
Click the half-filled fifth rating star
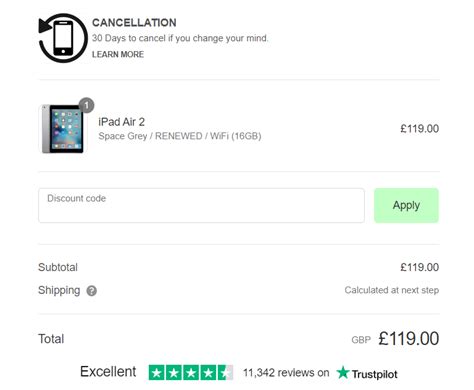tap(226, 373)
